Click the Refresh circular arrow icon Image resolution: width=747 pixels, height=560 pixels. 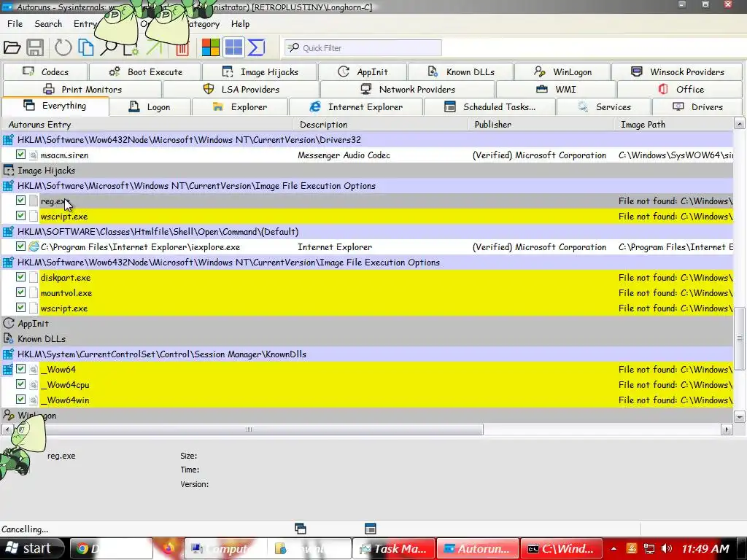coord(63,47)
